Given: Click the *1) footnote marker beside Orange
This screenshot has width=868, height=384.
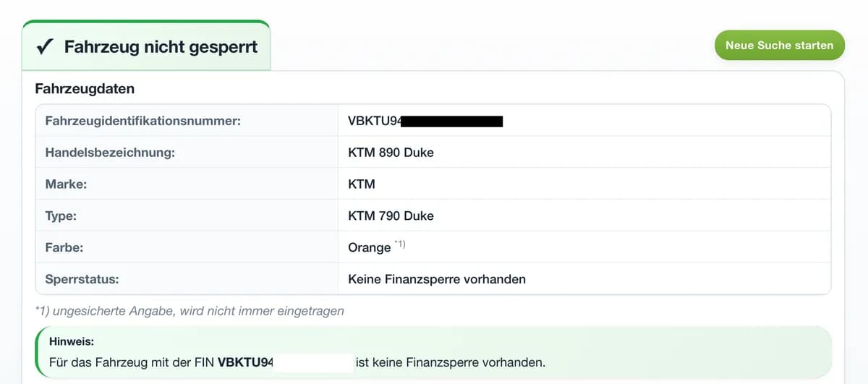Looking at the screenshot, I should (400, 244).
